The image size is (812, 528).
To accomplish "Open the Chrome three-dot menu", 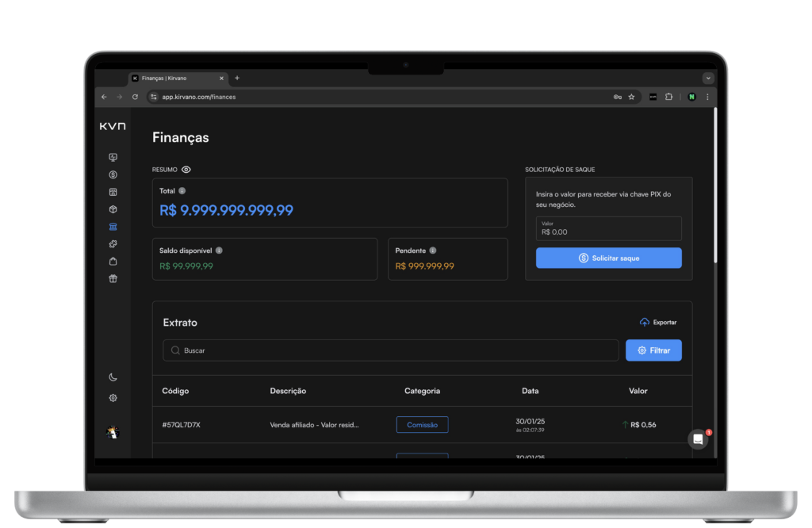I will tap(707, 97).
